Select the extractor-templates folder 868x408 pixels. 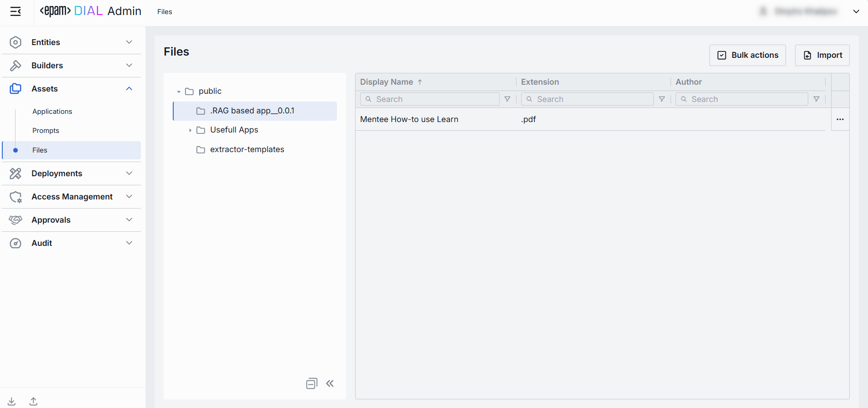[247, 149]
